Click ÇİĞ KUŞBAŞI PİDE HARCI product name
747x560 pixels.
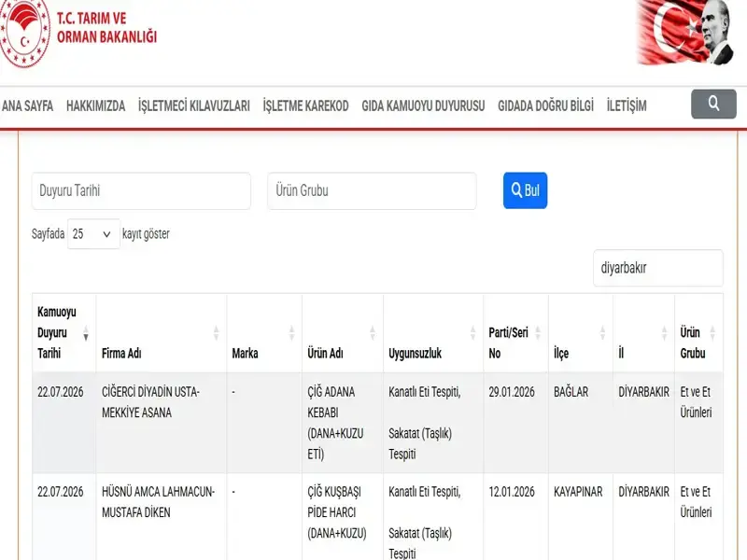pos(337,512)
